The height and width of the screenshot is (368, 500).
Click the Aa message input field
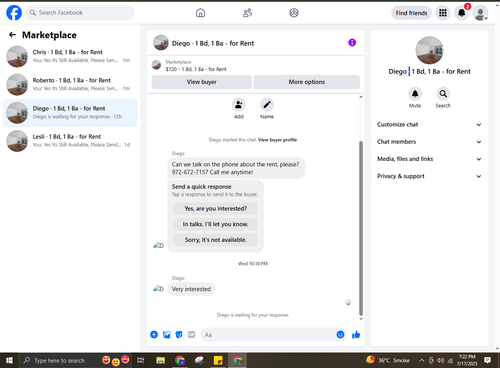(268, 334)
